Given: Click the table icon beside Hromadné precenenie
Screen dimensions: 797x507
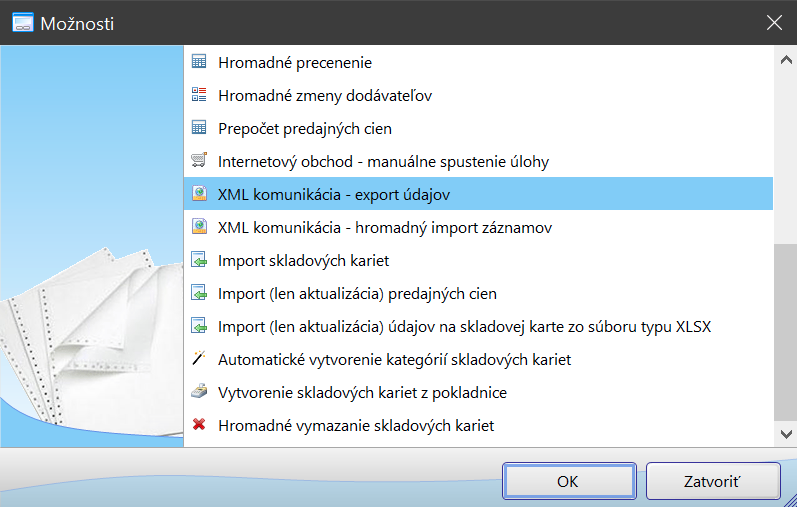Looking at the screenshot, I should pos(199,62).
